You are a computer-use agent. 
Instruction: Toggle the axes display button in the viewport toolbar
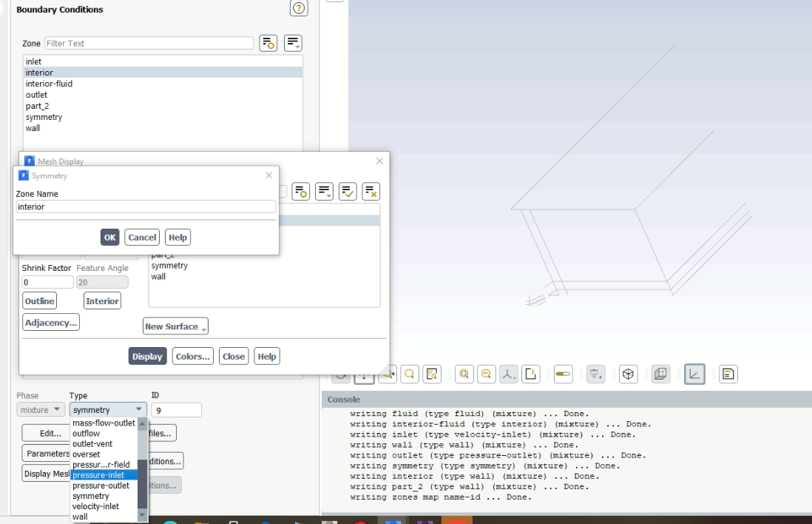click(x=694, y=374)
